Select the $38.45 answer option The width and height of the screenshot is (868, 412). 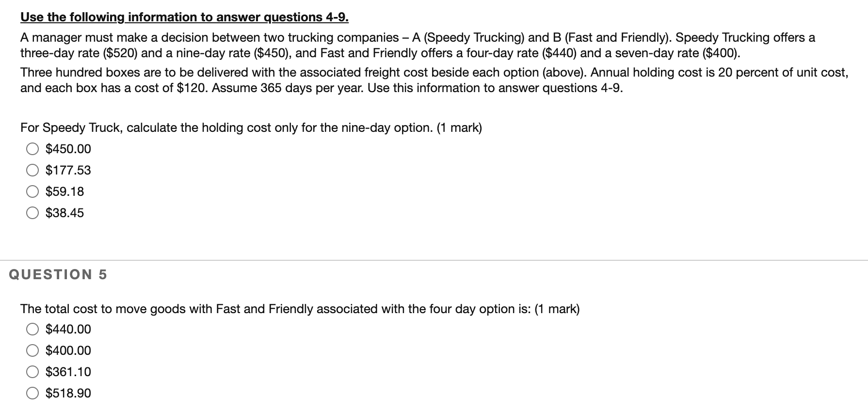point(32,213)
